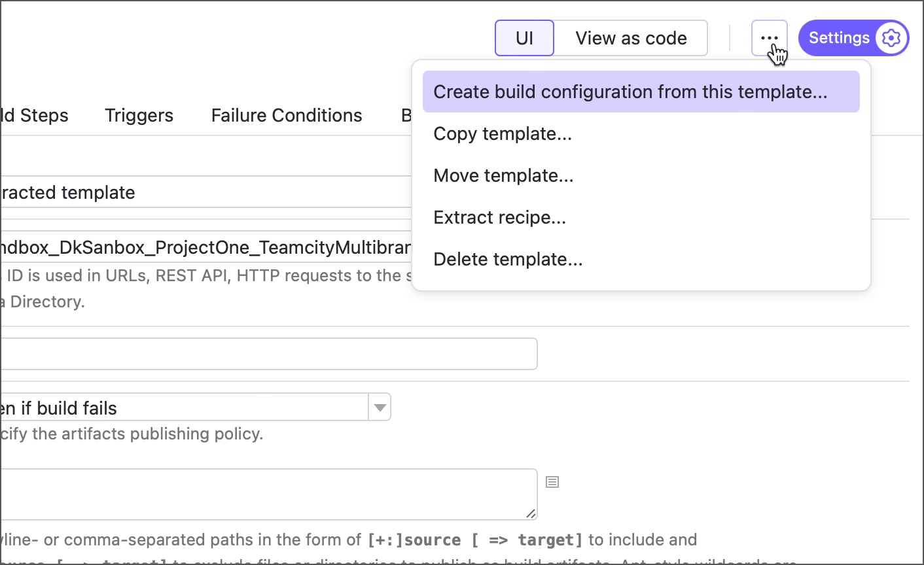Open the Failure Conditions tab
The image size is (924, 565).
tap(286, 115)
